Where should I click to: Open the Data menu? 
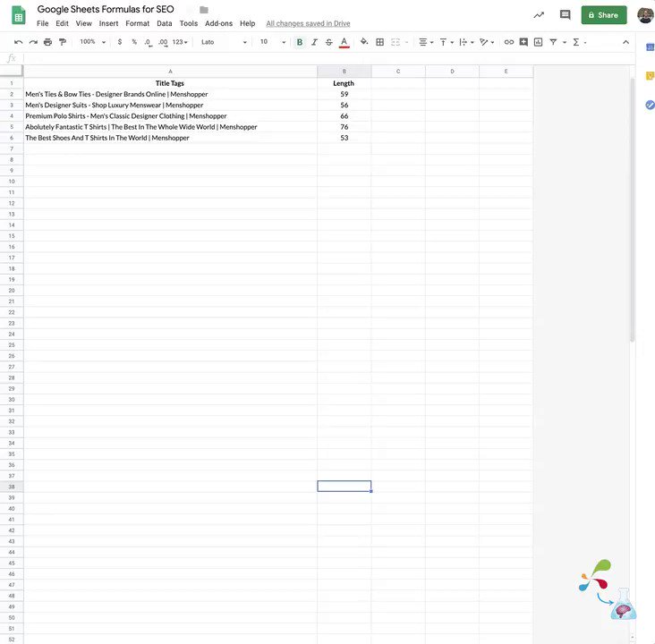coord(164,23)
